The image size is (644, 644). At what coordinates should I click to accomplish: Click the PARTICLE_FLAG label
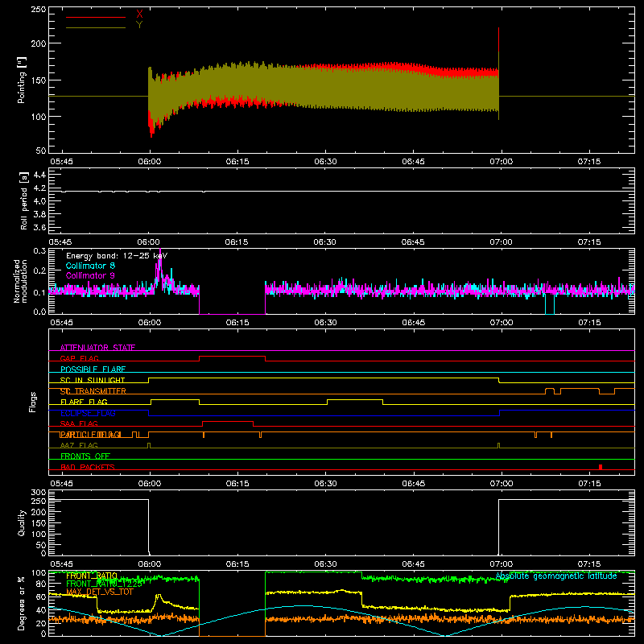tap(91, 435)
